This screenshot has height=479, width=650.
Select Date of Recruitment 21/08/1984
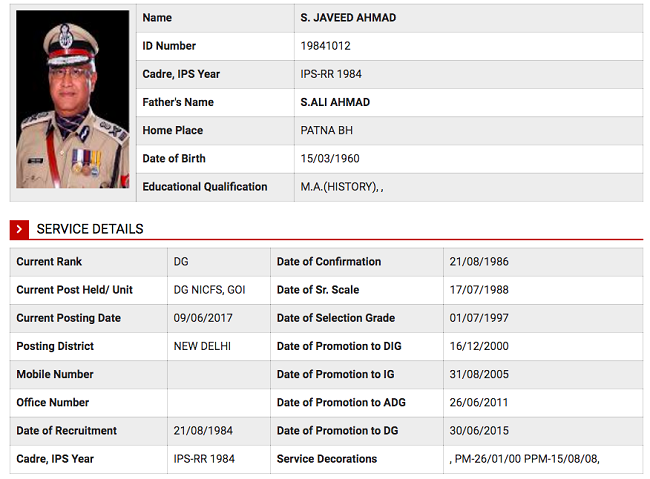(x=203, y=431)
